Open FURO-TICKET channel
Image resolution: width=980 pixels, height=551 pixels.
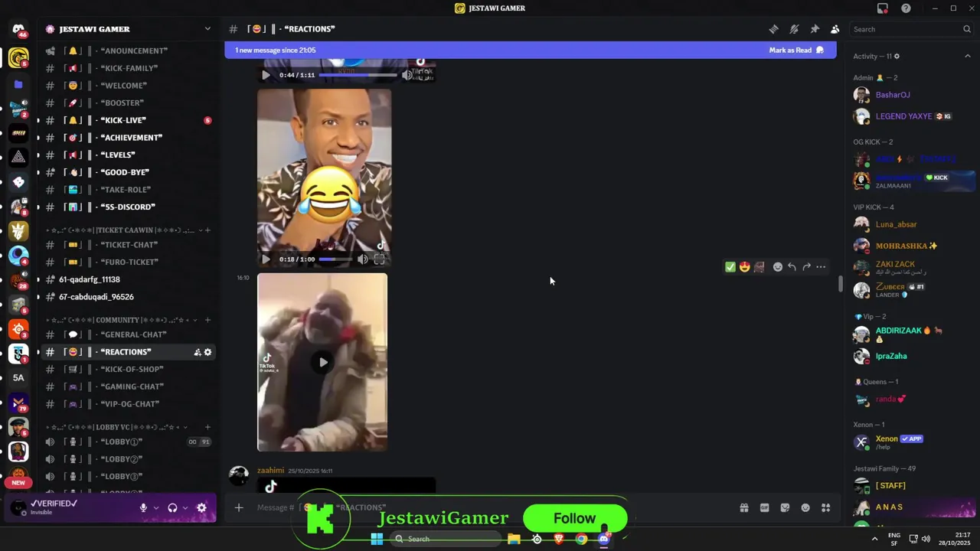[x=129, y=262]
